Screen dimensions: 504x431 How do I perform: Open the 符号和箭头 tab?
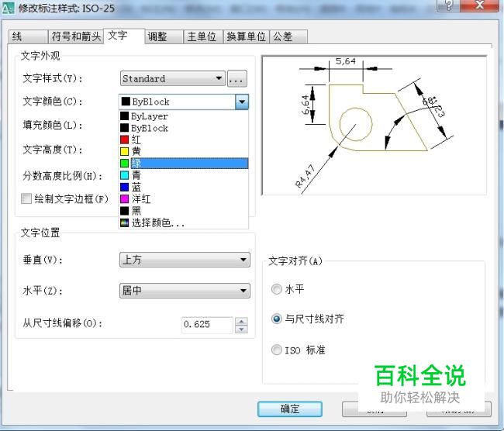[76, 36]
